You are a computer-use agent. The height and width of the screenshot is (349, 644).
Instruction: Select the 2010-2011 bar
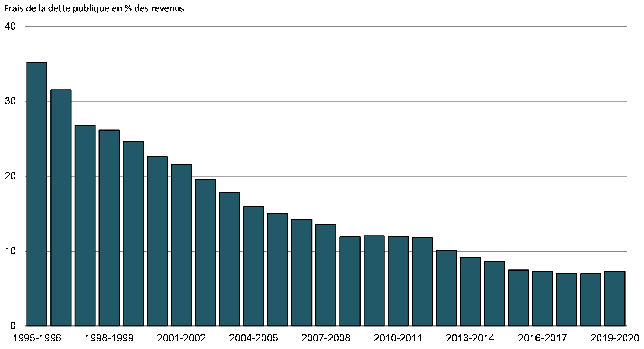click(398, 281)
